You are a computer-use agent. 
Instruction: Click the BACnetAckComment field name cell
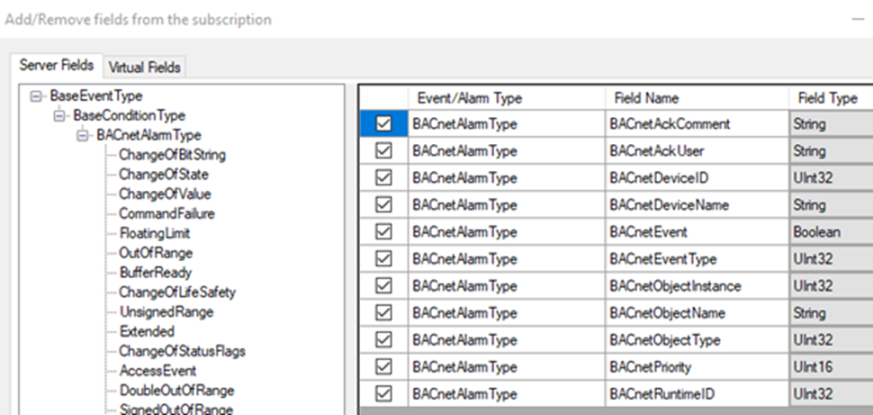(x=697, y=124)
